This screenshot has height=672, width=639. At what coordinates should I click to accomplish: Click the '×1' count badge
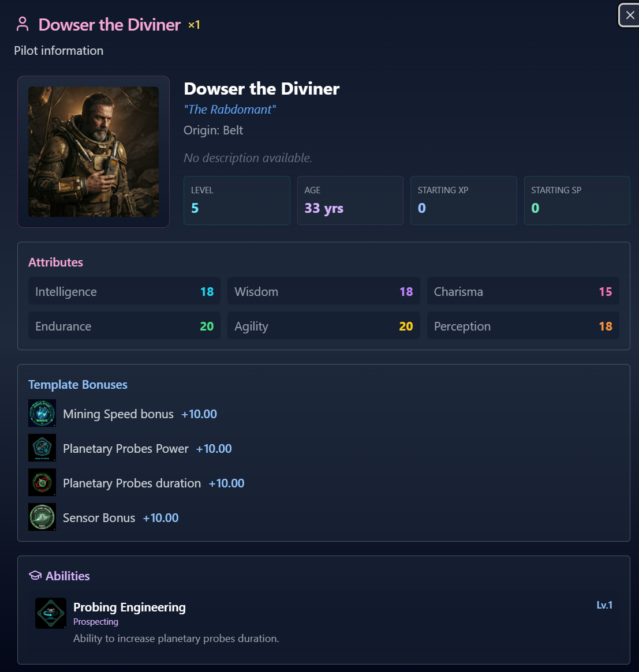(195, 25)
